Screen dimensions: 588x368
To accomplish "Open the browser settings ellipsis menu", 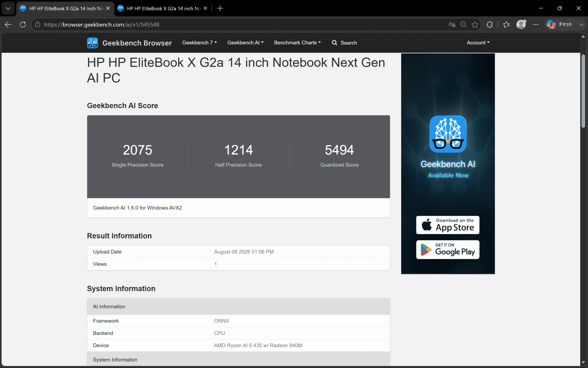I will pyautogui.click(x=536, y=25).
